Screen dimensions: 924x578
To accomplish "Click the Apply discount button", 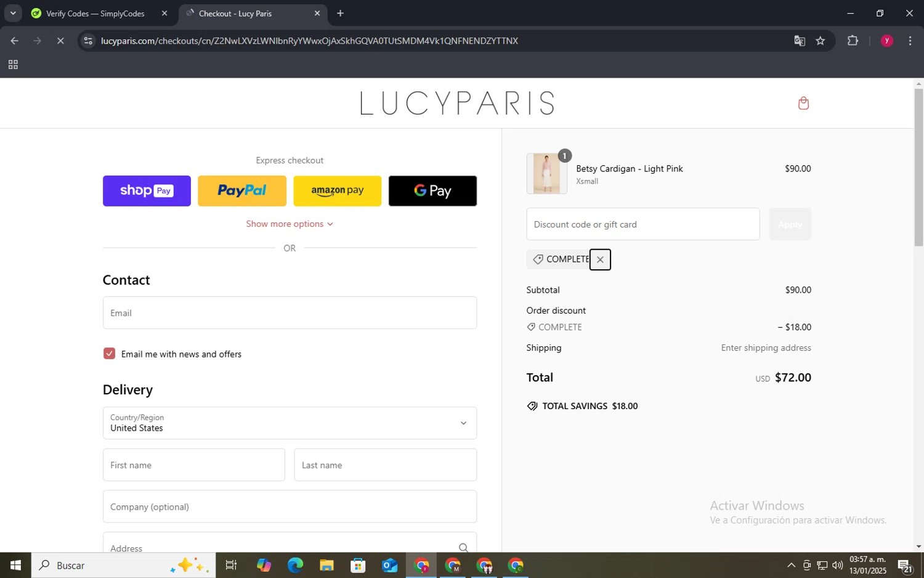I will coord(790,224).
